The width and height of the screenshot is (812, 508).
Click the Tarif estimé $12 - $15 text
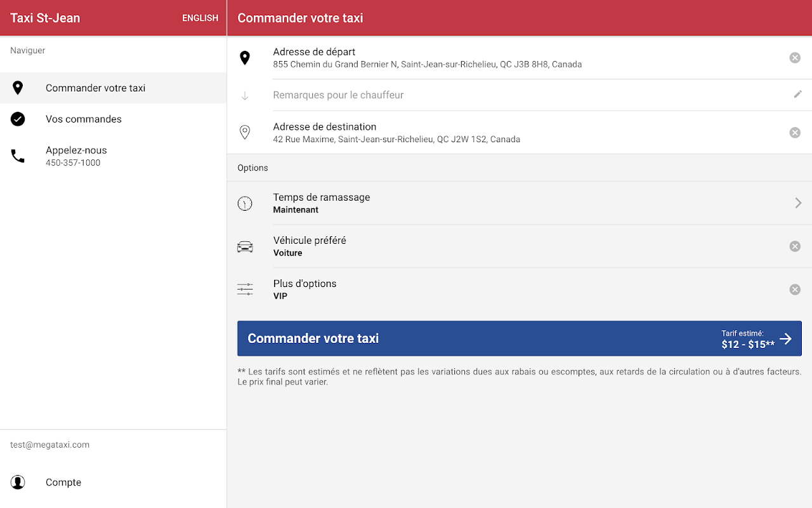click(x=748, y=340)
